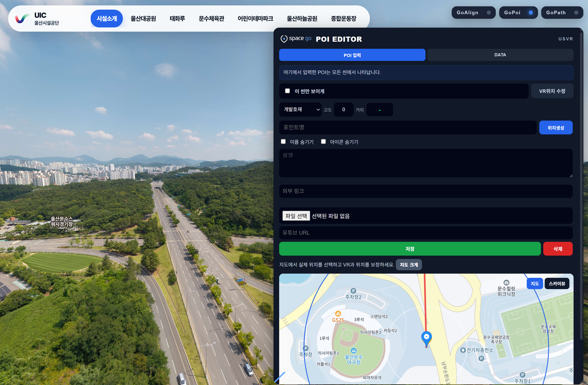Viewport: 588px width, 385px height.
Task: Click the 울산문수스쿼시경기장 label in panorama
Action: (x=62, y=221)
